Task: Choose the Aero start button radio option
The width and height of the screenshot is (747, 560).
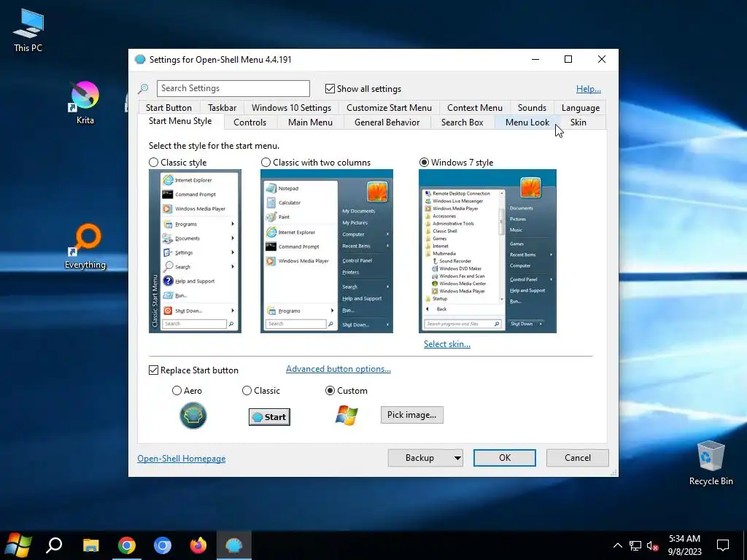Action: (177, 391)
